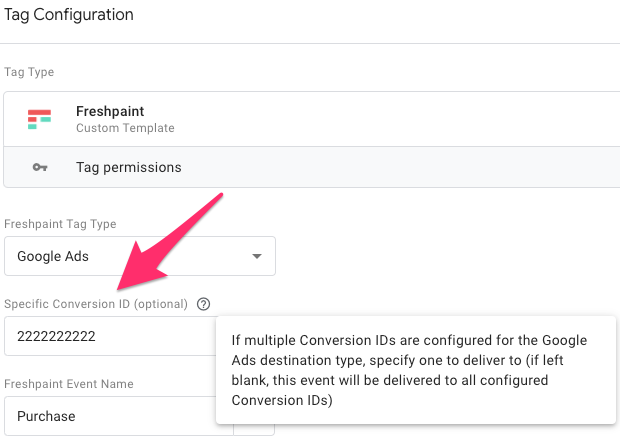Click the empty area right of Tag permissions

(x=400, y=167)
